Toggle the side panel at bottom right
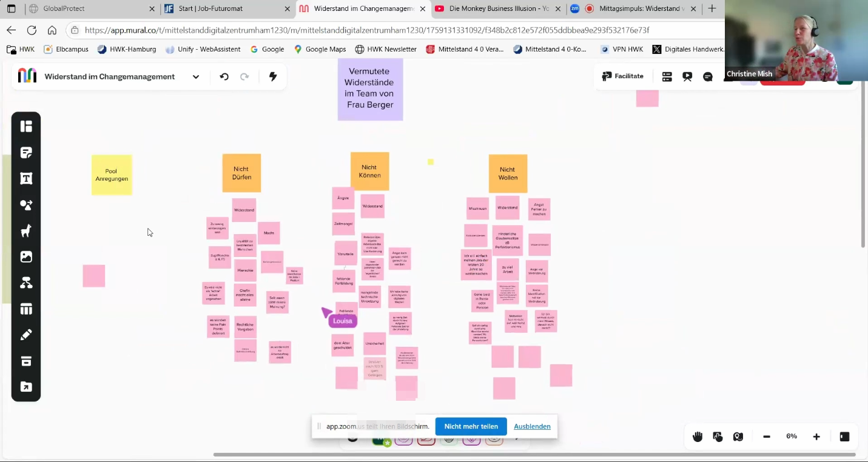 click(844, 437)
